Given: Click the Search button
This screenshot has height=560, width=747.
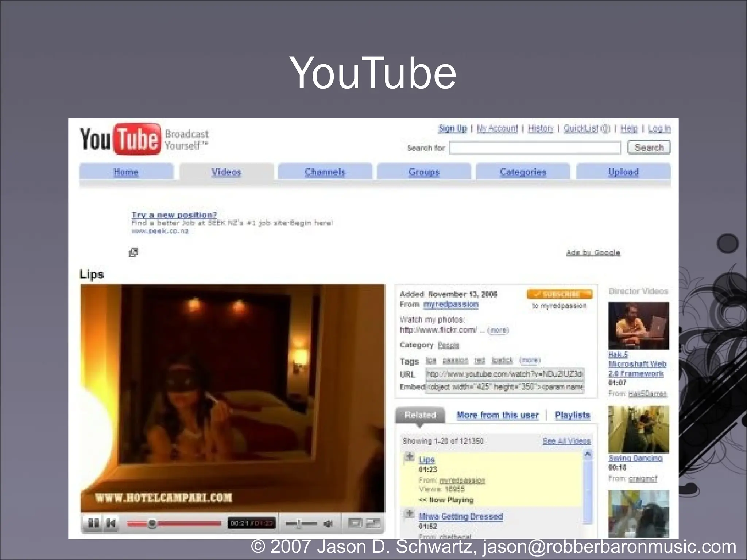Looking at the screenshot, I should pos(649,148).
